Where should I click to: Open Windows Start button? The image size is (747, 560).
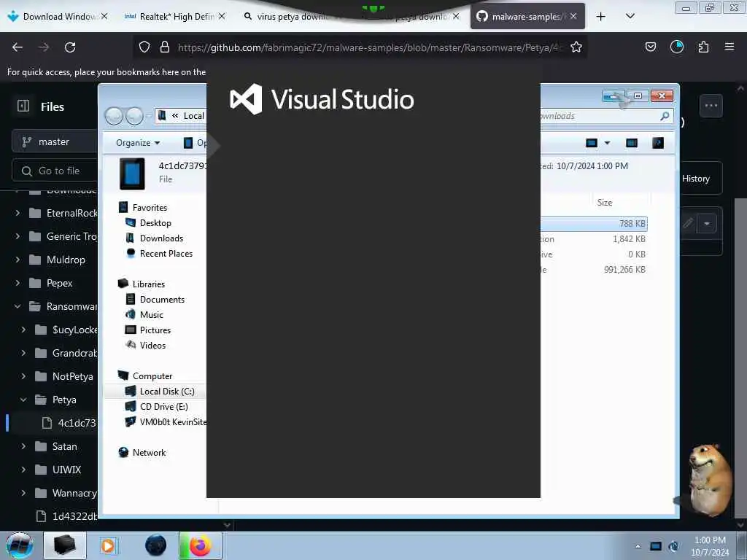coord(20,545)
